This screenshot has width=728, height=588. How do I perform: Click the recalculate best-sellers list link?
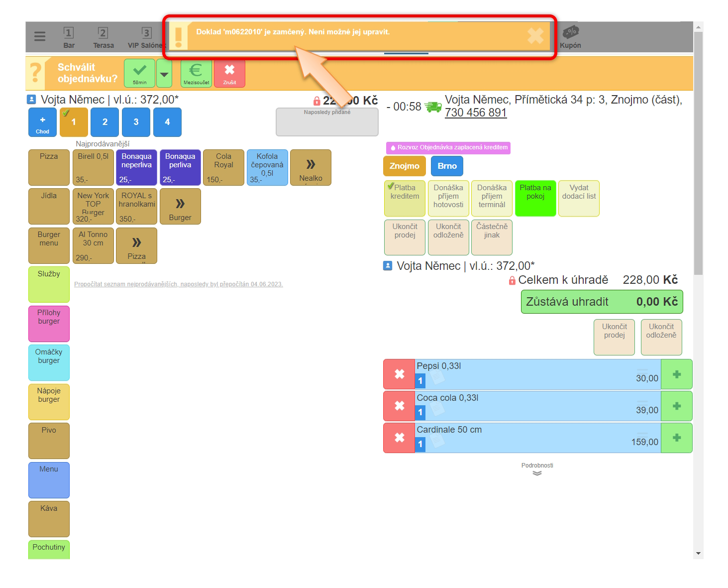coord(178,284)
